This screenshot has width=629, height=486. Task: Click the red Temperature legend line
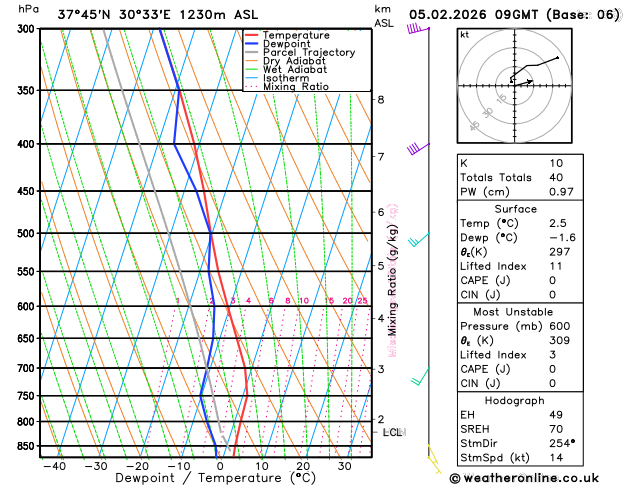(x=252, y=34)
